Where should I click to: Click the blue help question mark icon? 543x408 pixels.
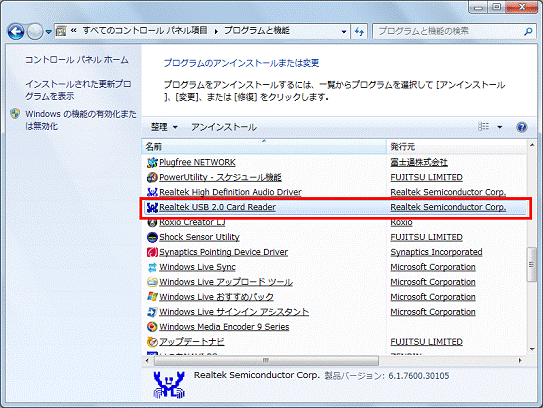pyautogui.click(x=522, y=127)
